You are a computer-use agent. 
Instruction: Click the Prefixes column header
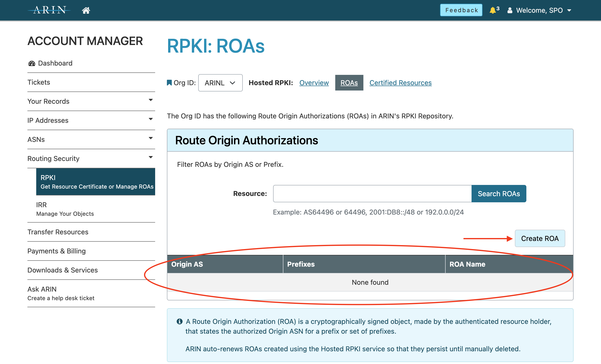click(364, 264)
